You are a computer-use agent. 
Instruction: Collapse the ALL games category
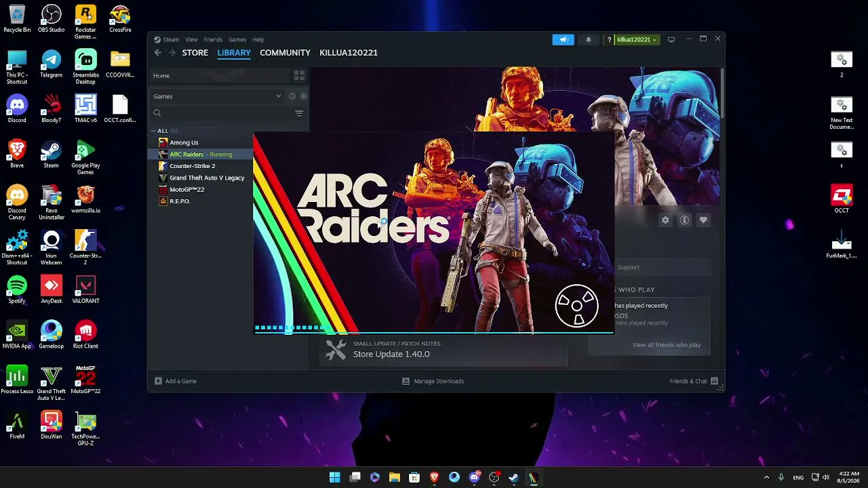153,131
